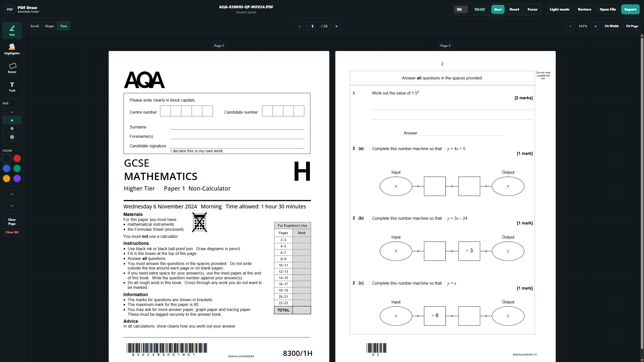Screen dimensions: 644x362
Task: Select the Highlighter tool
Action: pos(12,48)
